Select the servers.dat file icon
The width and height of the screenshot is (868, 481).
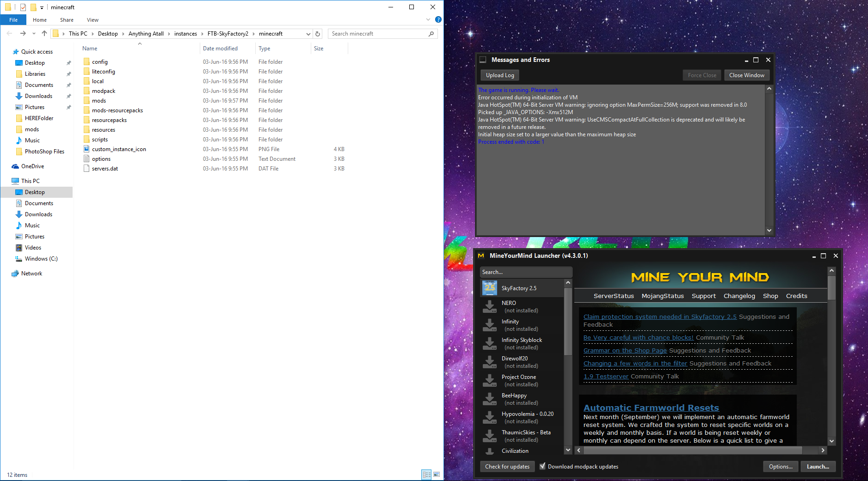tap(86, 169)
